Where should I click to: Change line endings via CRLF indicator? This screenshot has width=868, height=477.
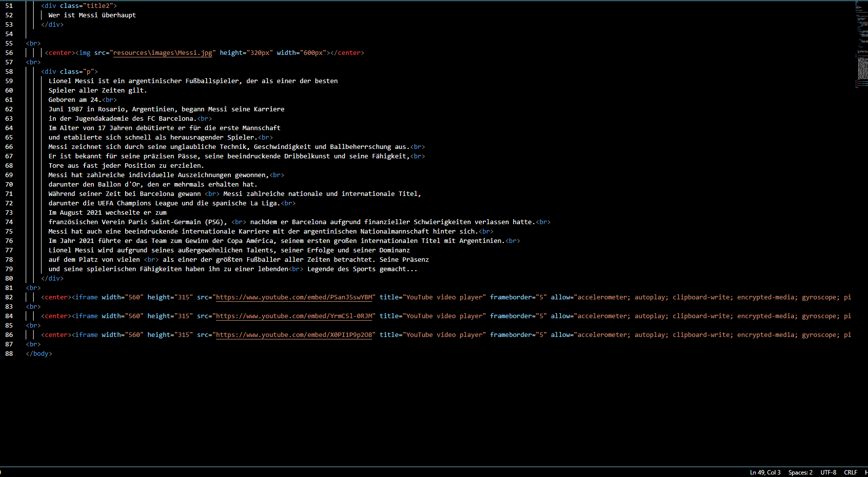point(851,472)
